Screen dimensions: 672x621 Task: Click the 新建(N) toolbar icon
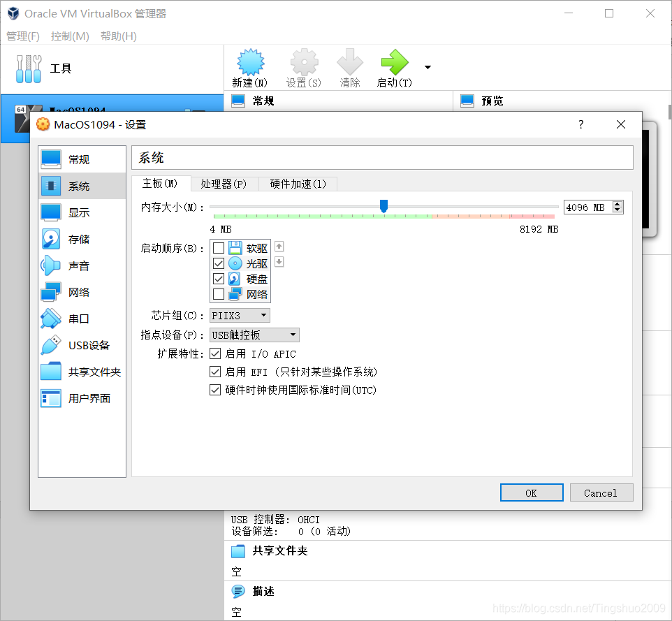250,63
